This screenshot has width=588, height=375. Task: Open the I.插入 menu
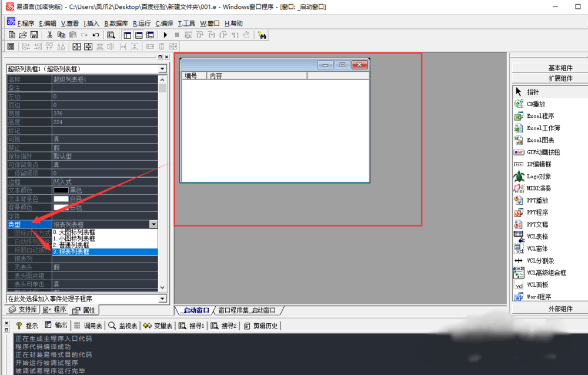pyautogui.click(x=91, y=24)
